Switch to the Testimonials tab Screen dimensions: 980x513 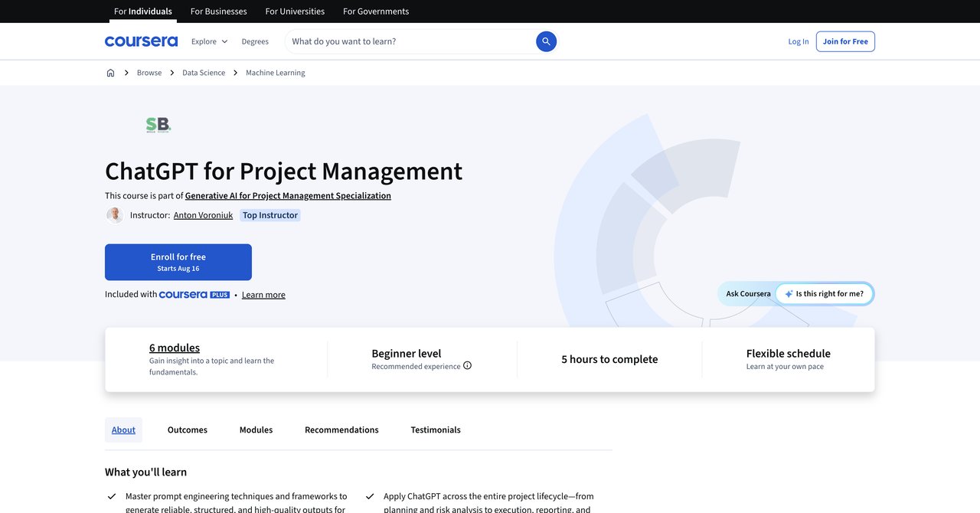tap(436, 430)
